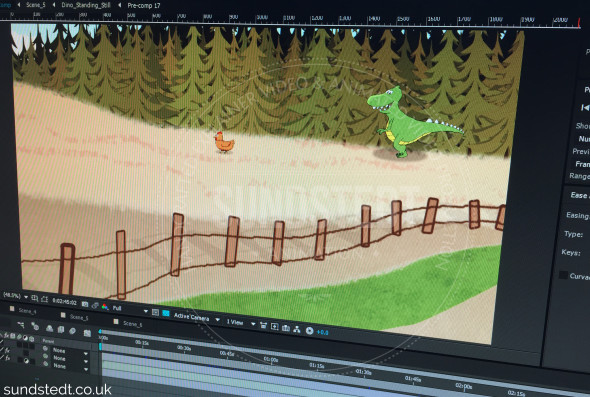This screenshot has width=590, height=397.
Task: Click the 01:45s mark on timeline ruler
Action: coord(412,379)
